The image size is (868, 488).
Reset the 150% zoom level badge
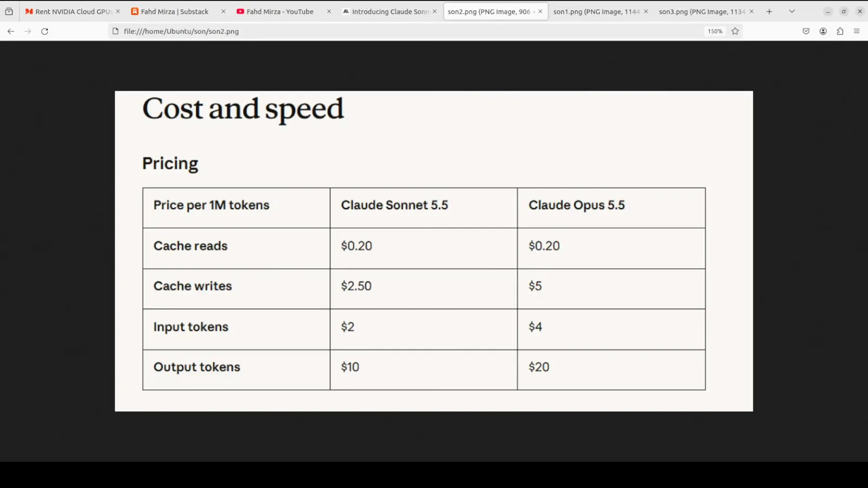715,31
